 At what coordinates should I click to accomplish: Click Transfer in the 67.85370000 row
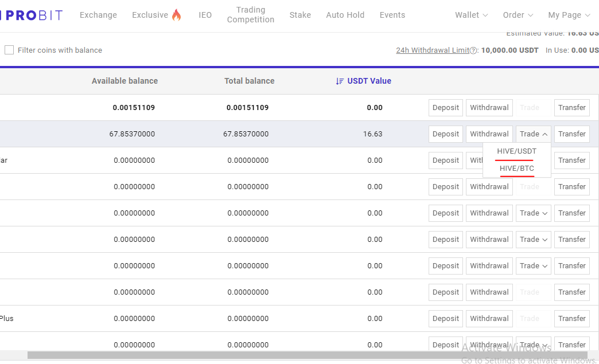pos(572,134)
